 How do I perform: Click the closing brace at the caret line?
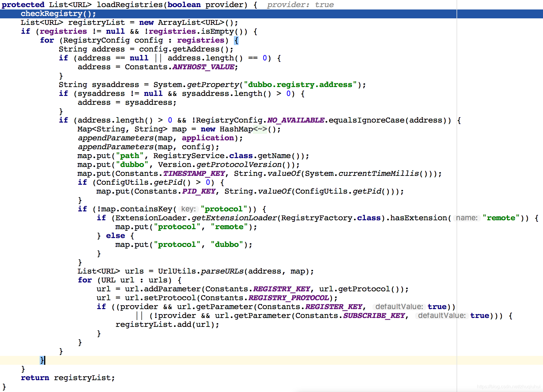(x=42, y=360)
